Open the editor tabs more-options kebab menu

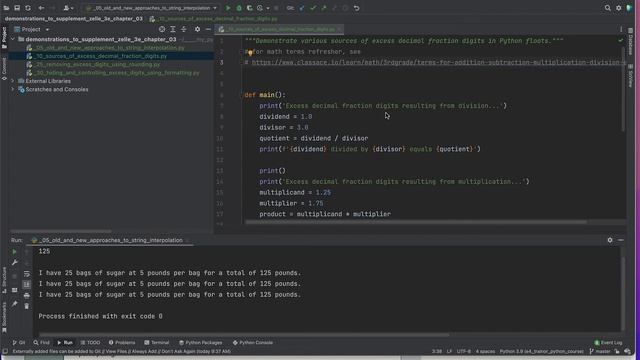621,29
